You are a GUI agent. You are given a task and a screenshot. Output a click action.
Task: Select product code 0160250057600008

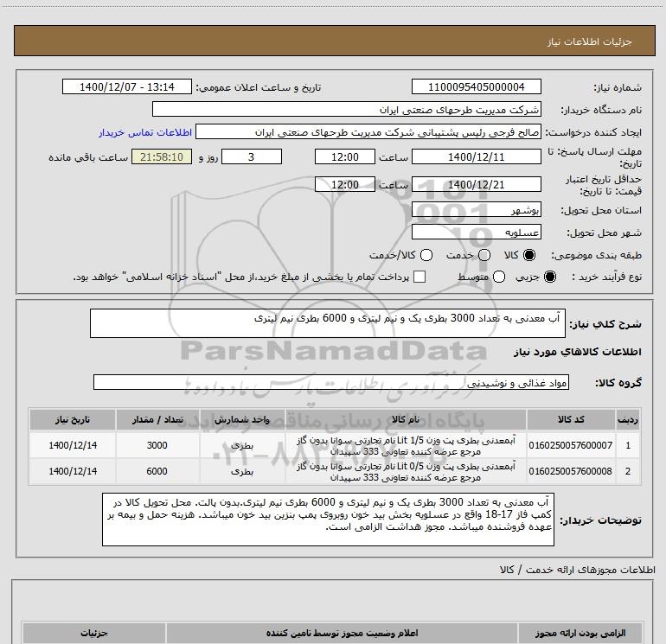point(571,471)
